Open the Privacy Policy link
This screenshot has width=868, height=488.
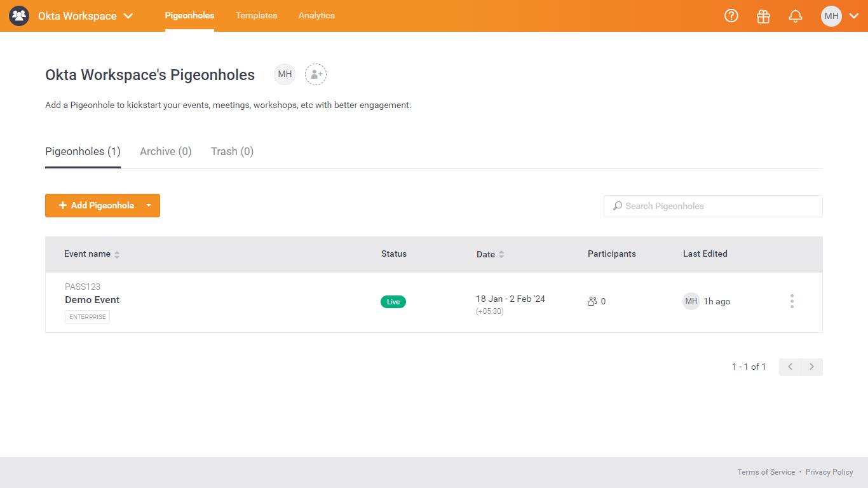(x=829, y=472)
